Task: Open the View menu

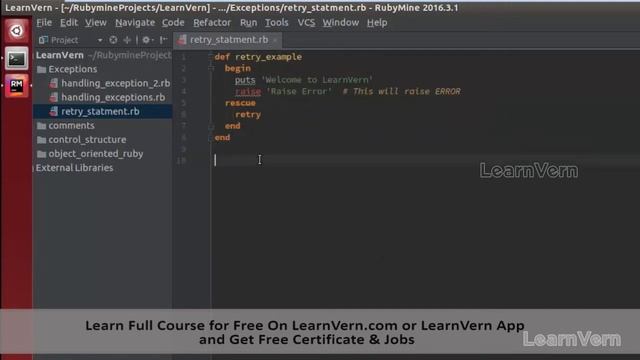Action: pos(96,22)
